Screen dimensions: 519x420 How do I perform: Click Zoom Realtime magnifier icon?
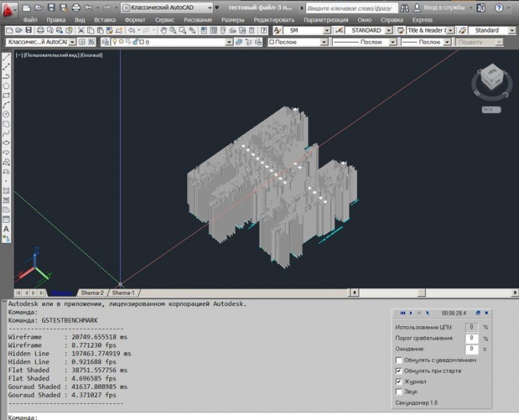point(172,31)
